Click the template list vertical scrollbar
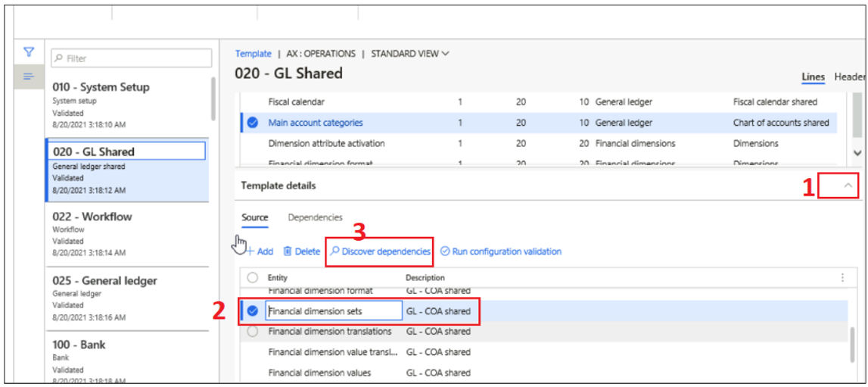868x387 pixels. 213,100
